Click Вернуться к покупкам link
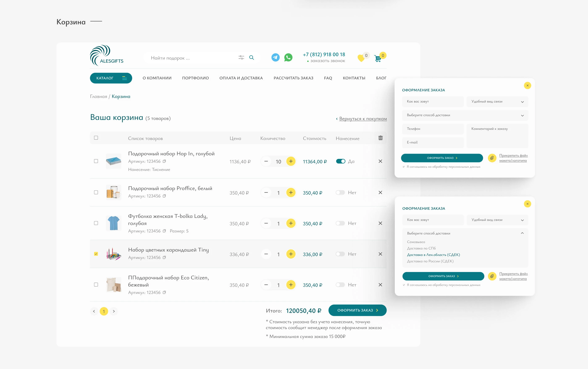Screen dimensions: 588x369 tap(363, 119)
